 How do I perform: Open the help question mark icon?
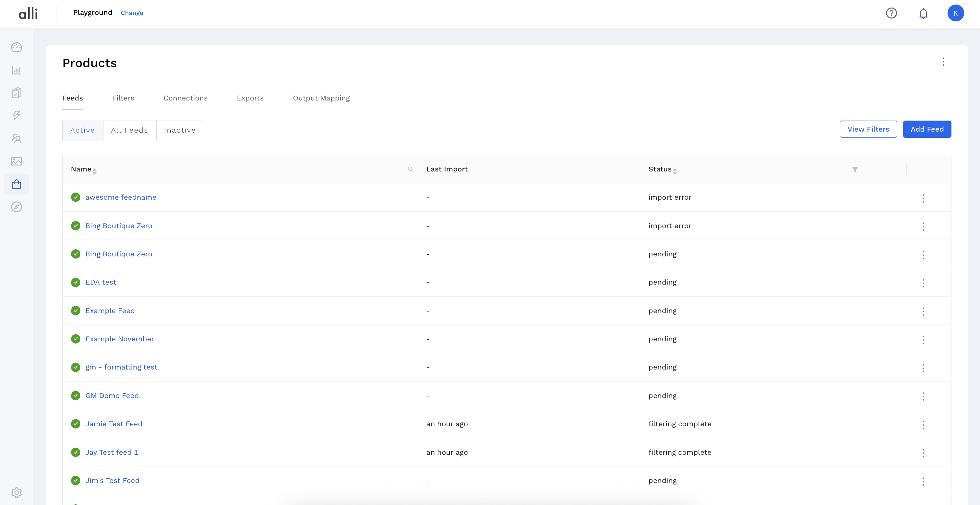click(891, 13)
